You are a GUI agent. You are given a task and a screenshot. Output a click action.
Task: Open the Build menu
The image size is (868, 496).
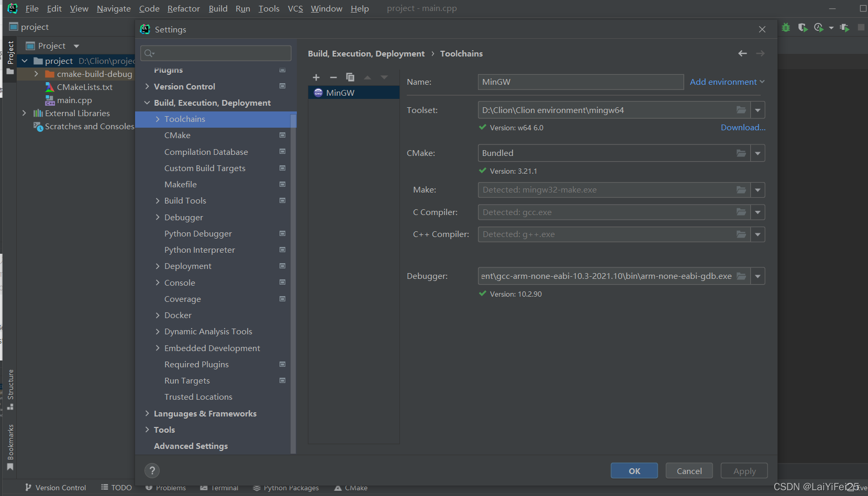pyautogui.click(x=218, y=8)
